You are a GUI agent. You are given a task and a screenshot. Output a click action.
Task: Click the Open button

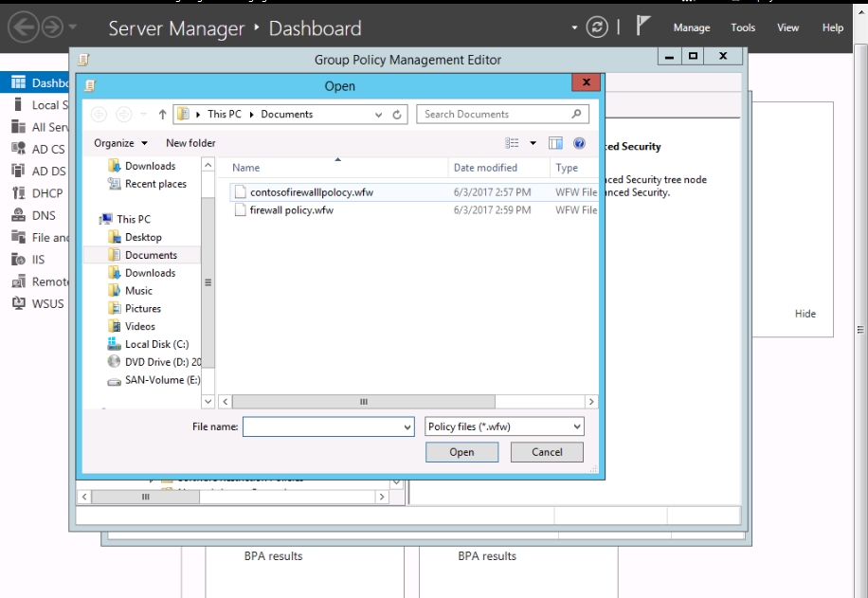click(461, 452)
